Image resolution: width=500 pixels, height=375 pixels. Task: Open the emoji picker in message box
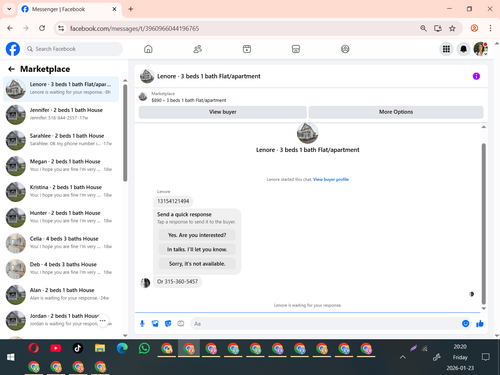click(x=466, y=323)
